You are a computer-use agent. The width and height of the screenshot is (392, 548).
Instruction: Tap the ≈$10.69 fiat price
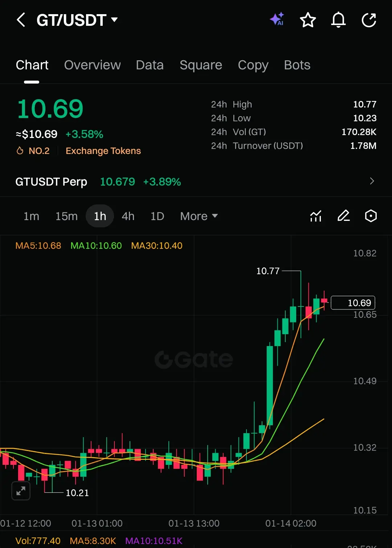pos(36,134)
